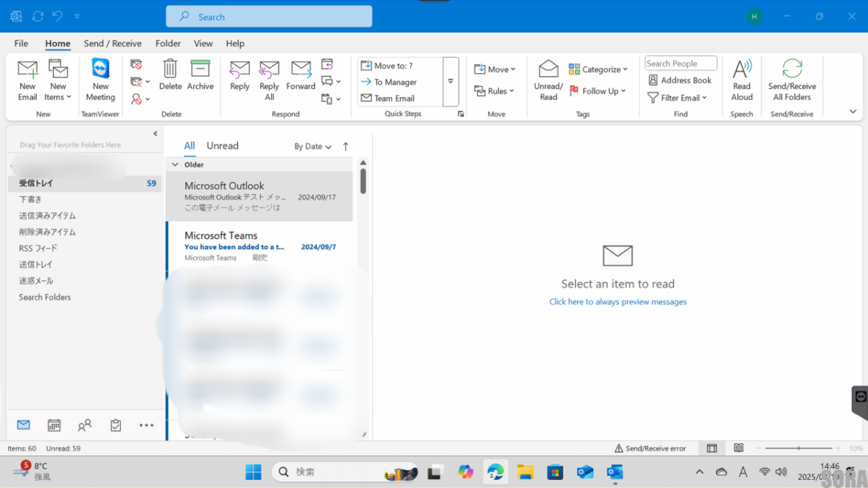The image size is (868, 488).
Task: Collapse the Older message group
Action: coord(174,164)
